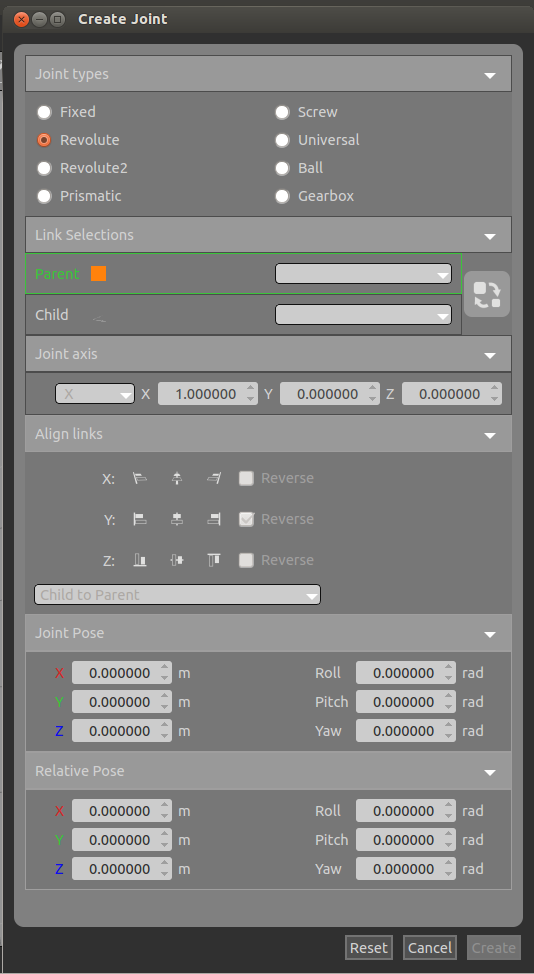
Task: Open the Child link dropdown
Action: click(363, 315)
